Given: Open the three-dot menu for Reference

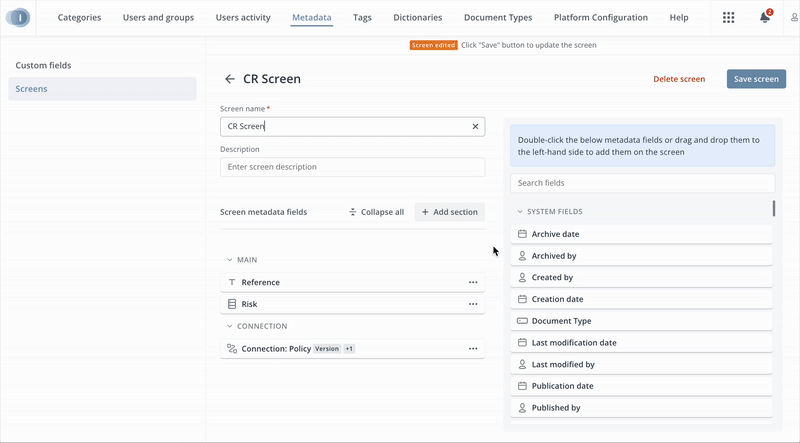Looking at the screenshot, I should (x=473, y=283).
